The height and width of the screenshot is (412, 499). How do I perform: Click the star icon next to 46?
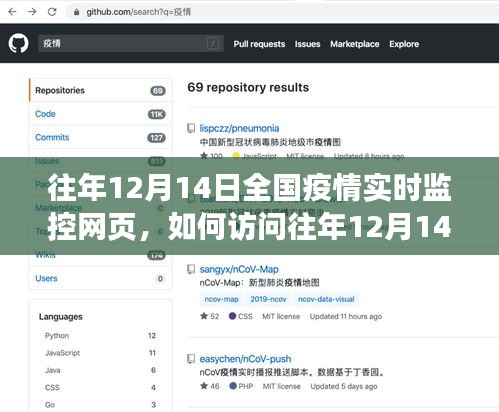click(204, 386)
